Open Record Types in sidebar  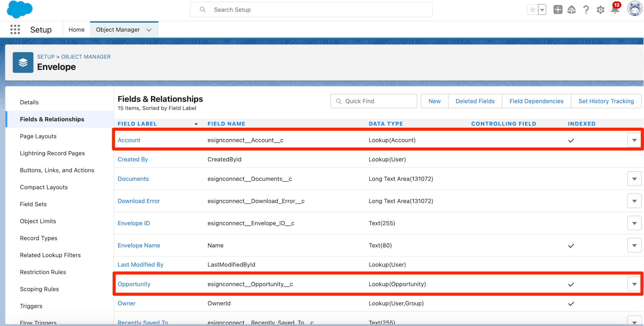coord(39,238)
